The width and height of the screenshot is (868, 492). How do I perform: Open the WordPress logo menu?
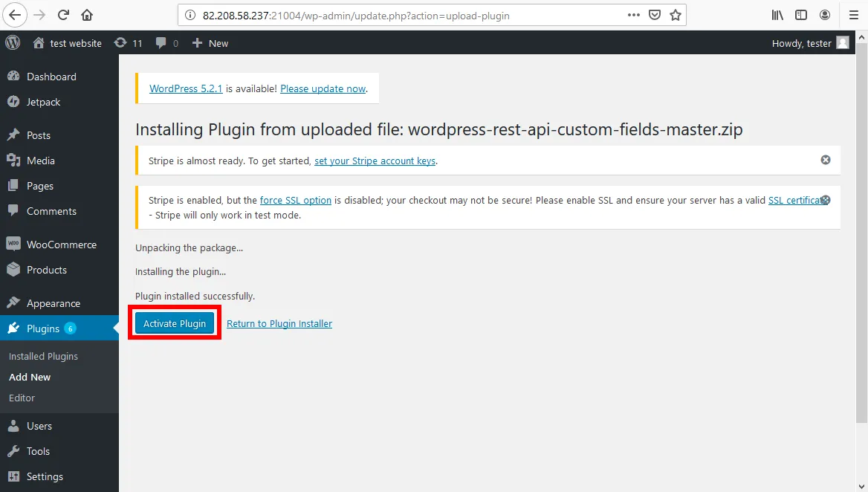[13, 42]
